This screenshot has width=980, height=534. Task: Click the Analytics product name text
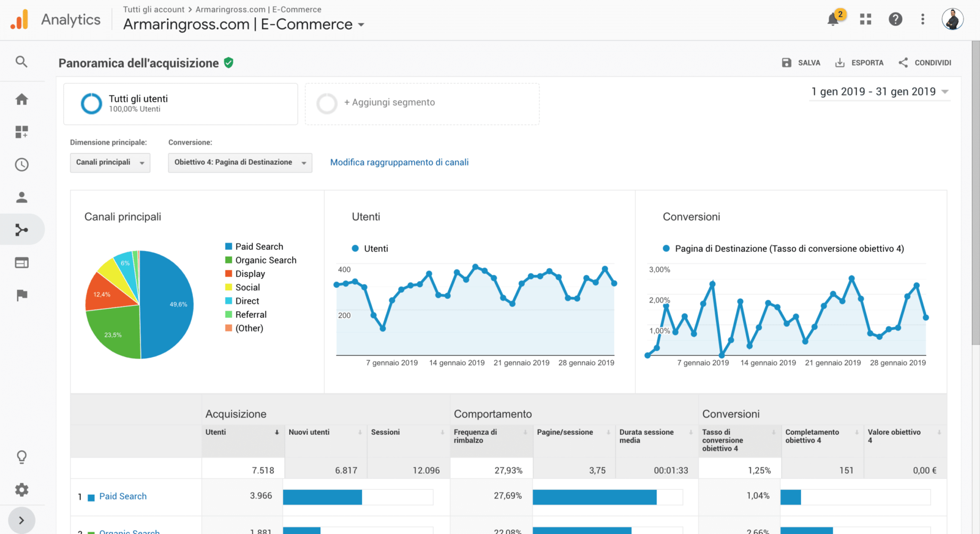71,20
